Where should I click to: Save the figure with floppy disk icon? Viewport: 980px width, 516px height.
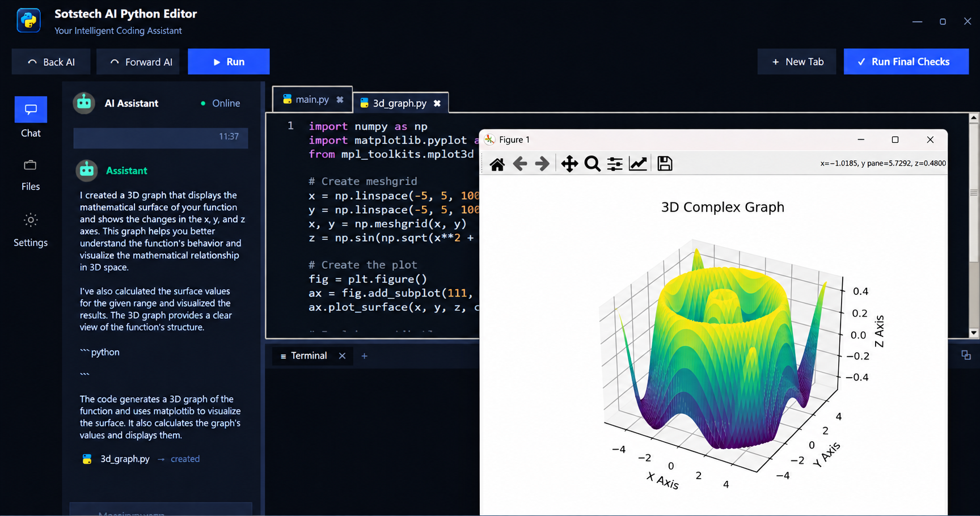[x=665, y=163]
